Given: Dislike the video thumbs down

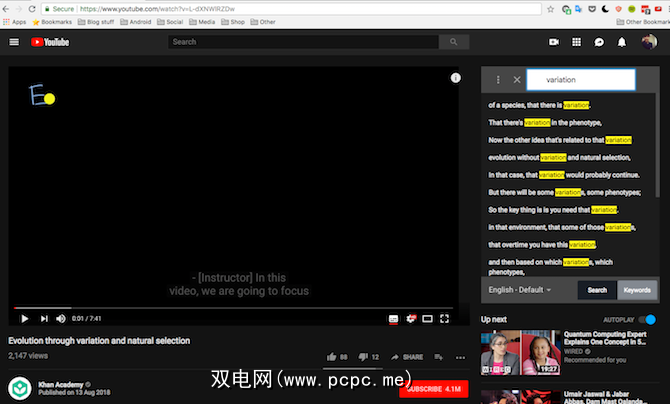Looking at the screenshot, I should 369,357.
